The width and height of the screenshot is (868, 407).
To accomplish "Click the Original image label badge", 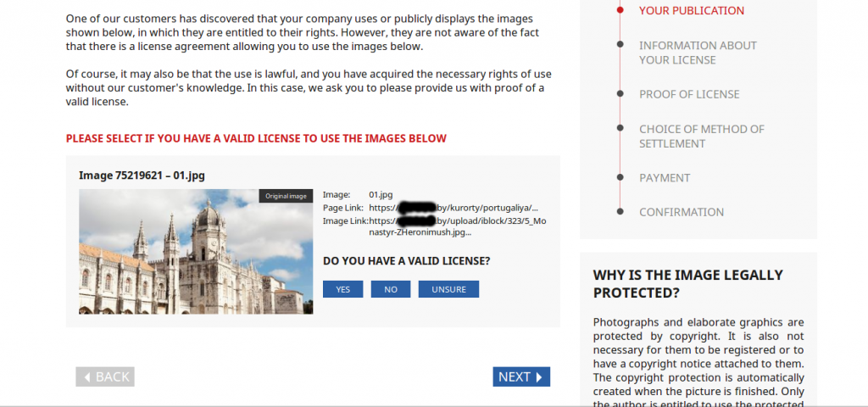I will 286,196.
